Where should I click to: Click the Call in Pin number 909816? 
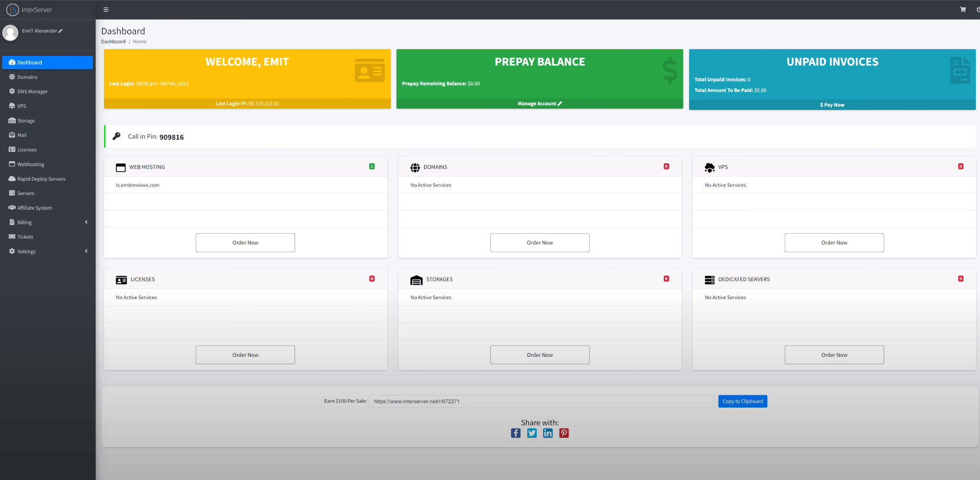pos(171,137)
